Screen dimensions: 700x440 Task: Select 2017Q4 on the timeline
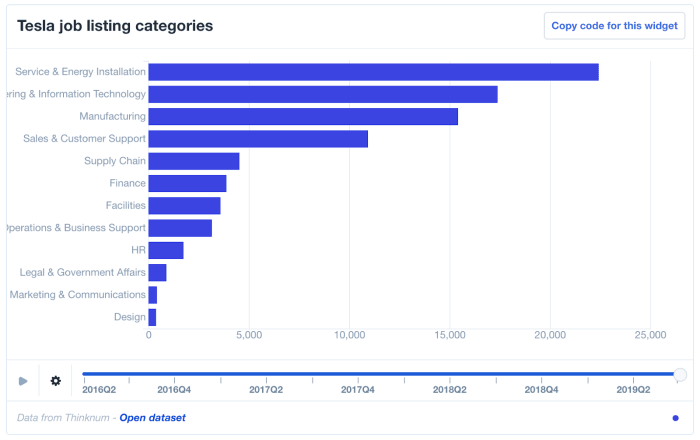pyautogui.click(x=357, y=389)
